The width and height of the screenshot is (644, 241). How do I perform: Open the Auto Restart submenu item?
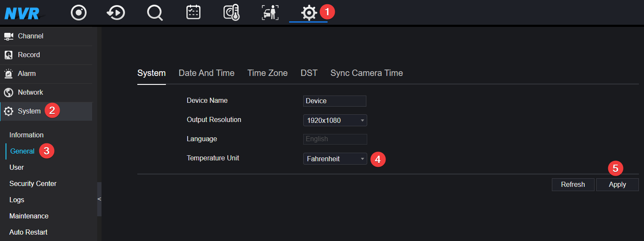[28, 232]
